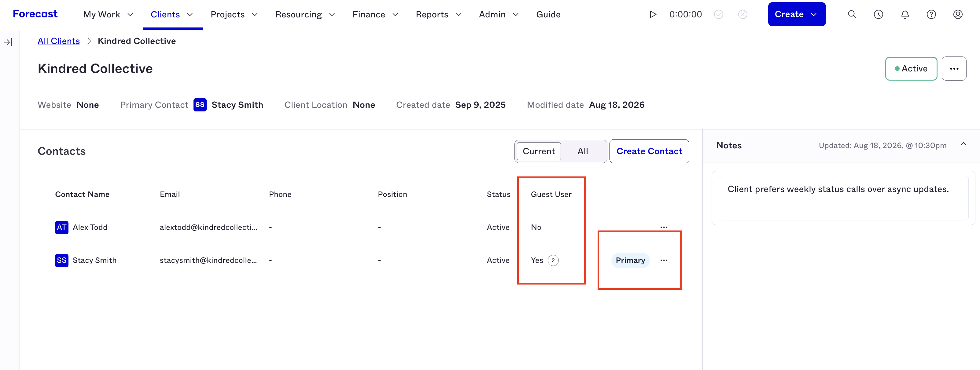
Task: Click the Status column header
Action: pyautogui.click(x=498, y=194)
